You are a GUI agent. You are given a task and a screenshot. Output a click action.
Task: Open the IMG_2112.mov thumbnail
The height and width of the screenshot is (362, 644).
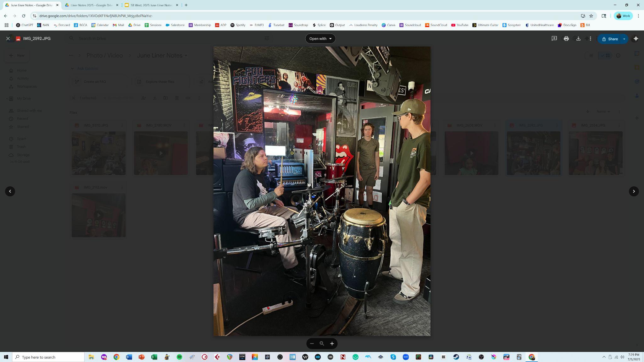point(98,215)
